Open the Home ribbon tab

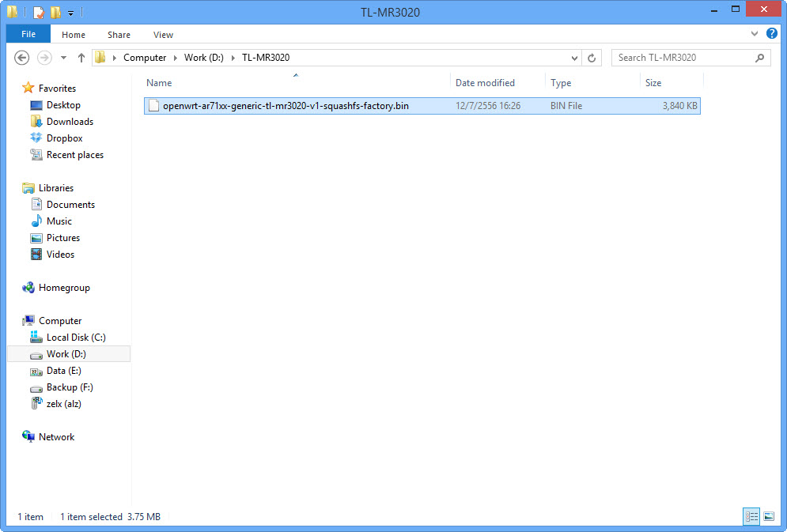(x=74, y=35)
